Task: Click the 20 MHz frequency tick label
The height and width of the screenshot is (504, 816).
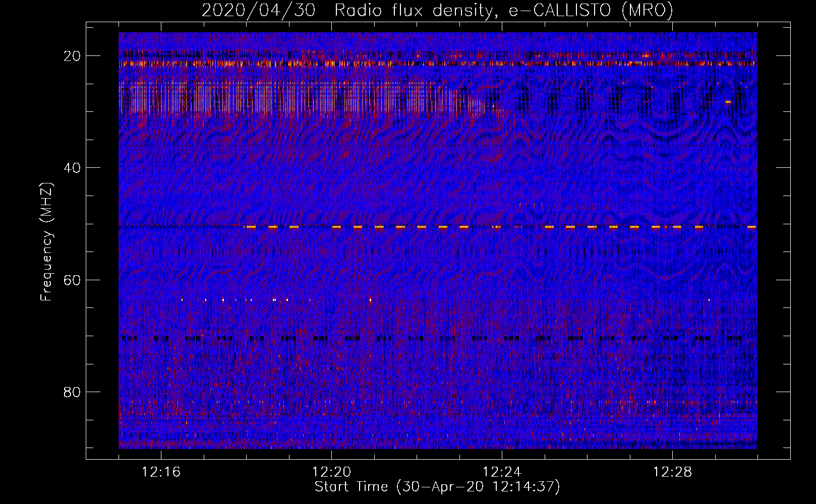Action: [72, 56]
